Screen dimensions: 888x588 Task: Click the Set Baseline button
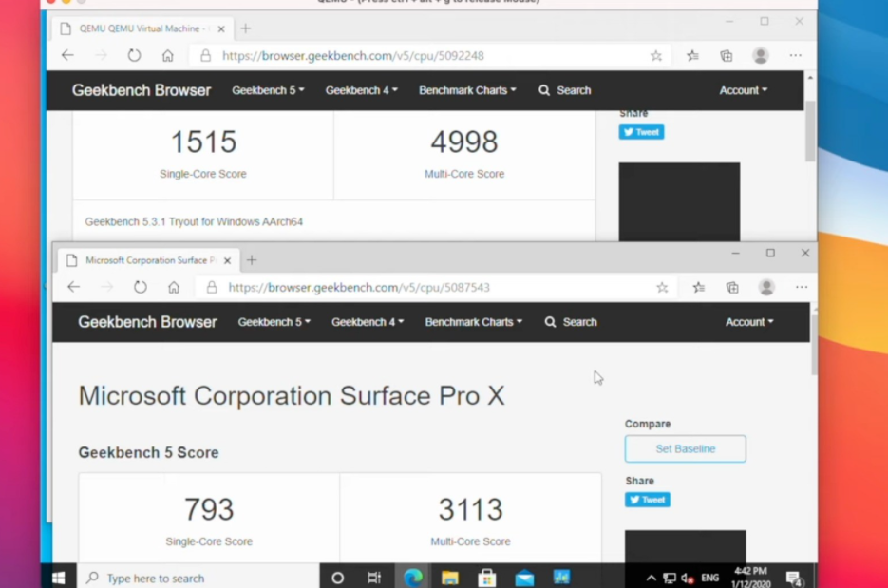point(685,448)
